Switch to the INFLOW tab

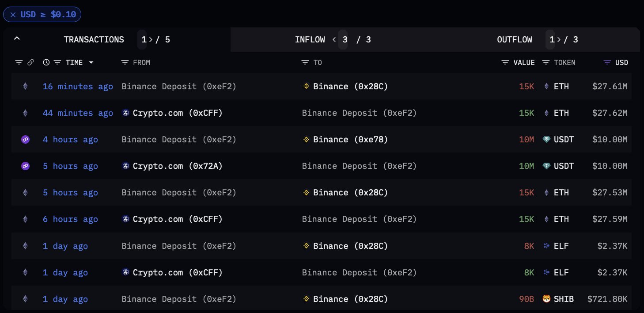coord(310,40)
